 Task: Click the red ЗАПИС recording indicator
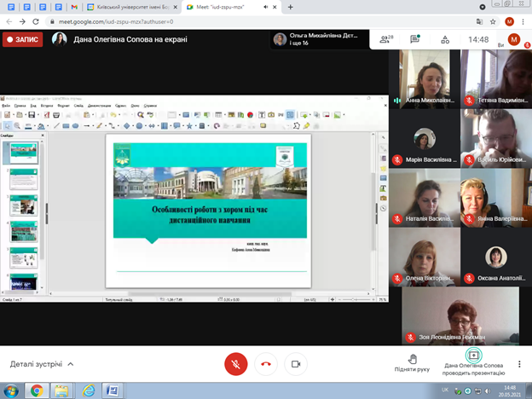click(x=23, y=39)
